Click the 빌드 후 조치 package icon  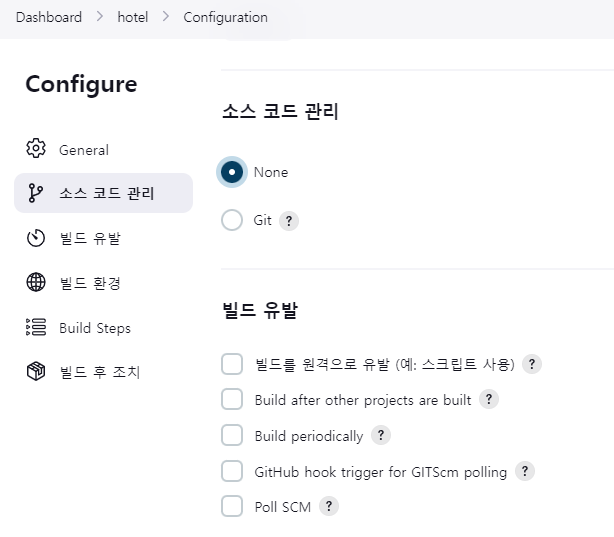36,371
